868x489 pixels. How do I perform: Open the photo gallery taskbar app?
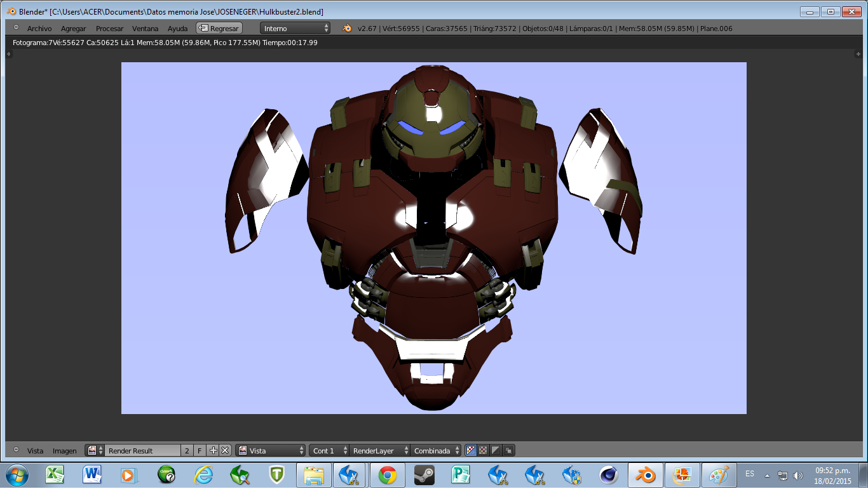pos(682,475)
